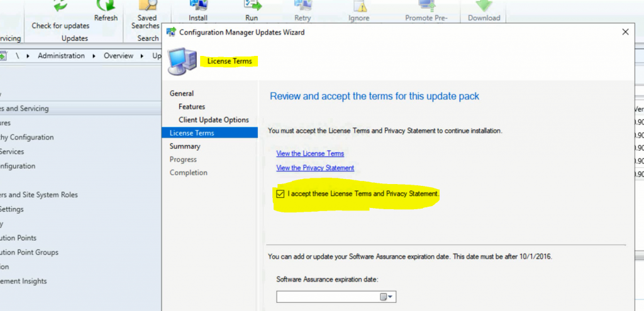Screen dimensions: 644x311
Task: Select Distribution Points in the navigation tree
Action: 18,238
